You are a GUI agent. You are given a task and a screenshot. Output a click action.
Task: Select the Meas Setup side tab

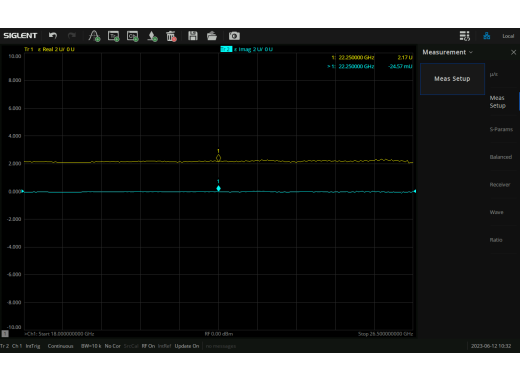[498, 102]
